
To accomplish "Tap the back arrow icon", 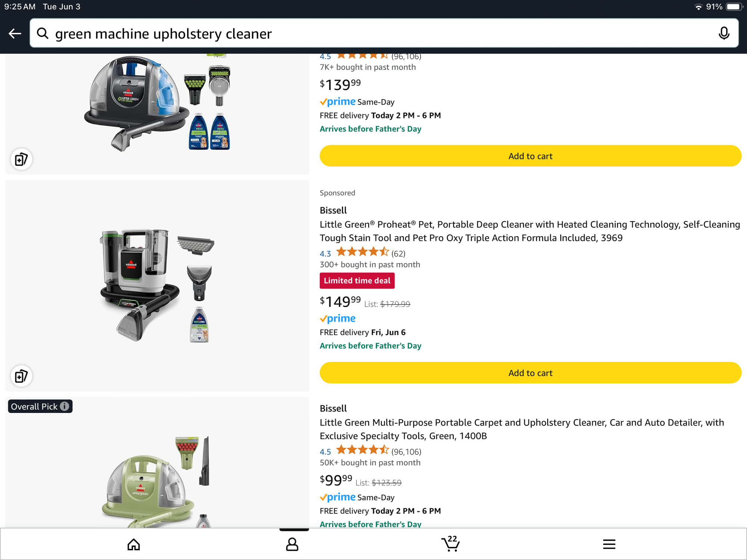I will pos(15,34).
